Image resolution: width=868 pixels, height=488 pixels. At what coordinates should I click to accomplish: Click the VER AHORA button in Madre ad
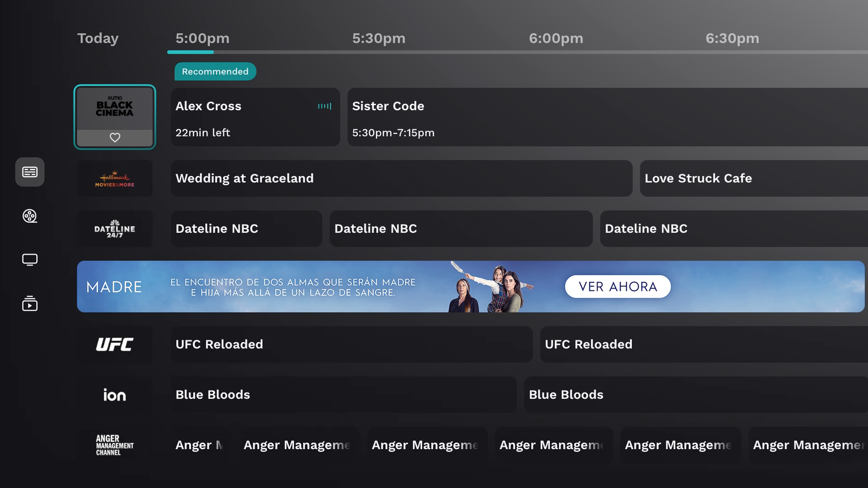coord(618,286)
